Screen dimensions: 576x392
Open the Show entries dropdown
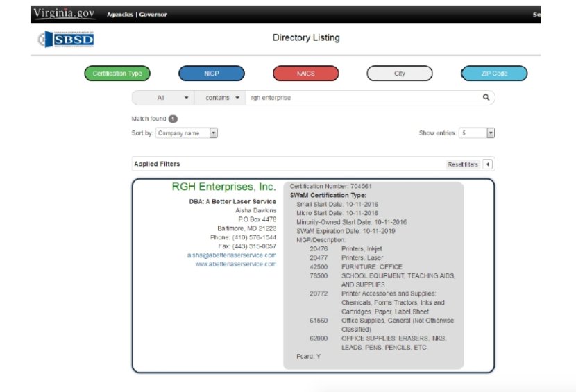pos(477,133)
